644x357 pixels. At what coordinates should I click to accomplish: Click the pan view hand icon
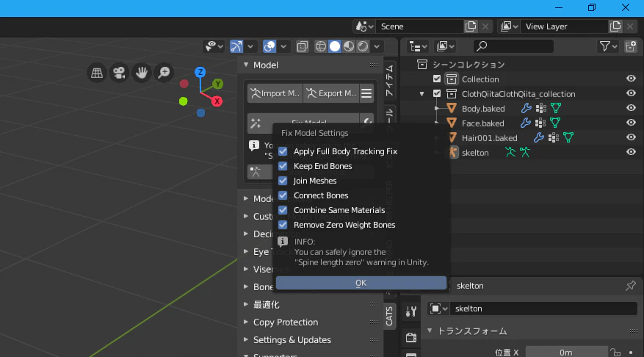tap(142, 73)
